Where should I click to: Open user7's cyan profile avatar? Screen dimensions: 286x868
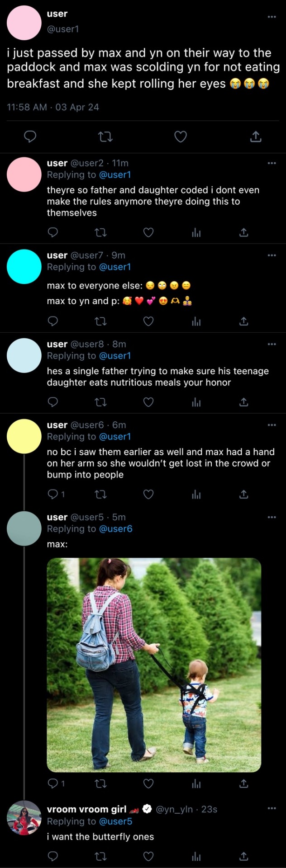click(x=24, y=266)
